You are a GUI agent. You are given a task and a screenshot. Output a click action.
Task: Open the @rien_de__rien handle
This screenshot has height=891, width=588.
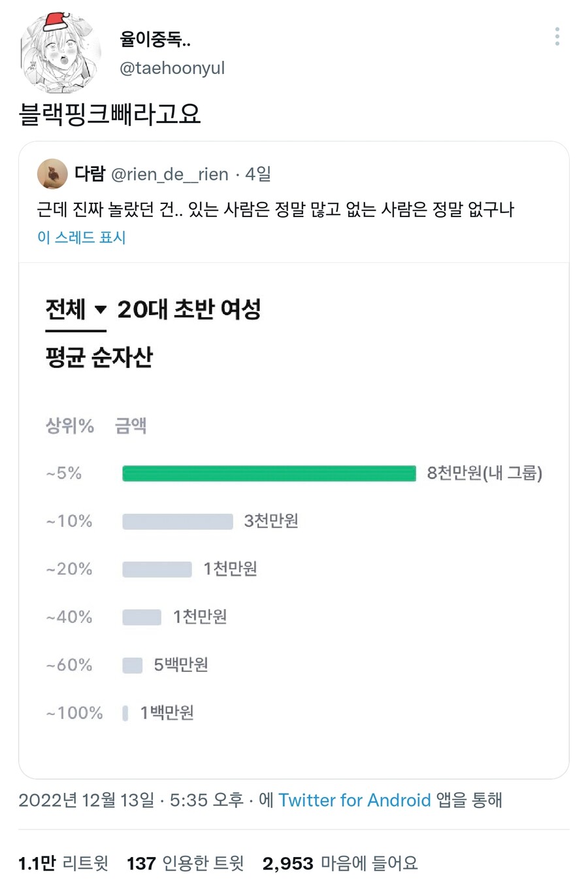pyautogui.click(x=170, y=175)
